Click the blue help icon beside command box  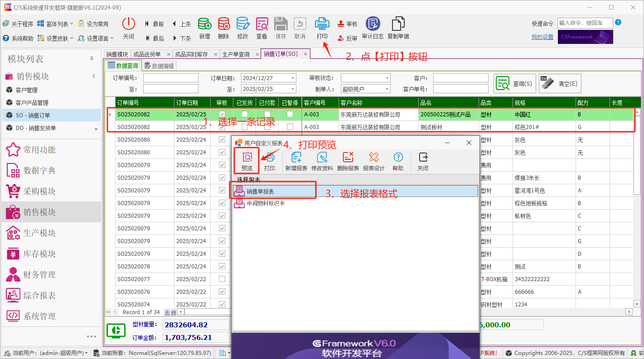(x=618, y=22)
